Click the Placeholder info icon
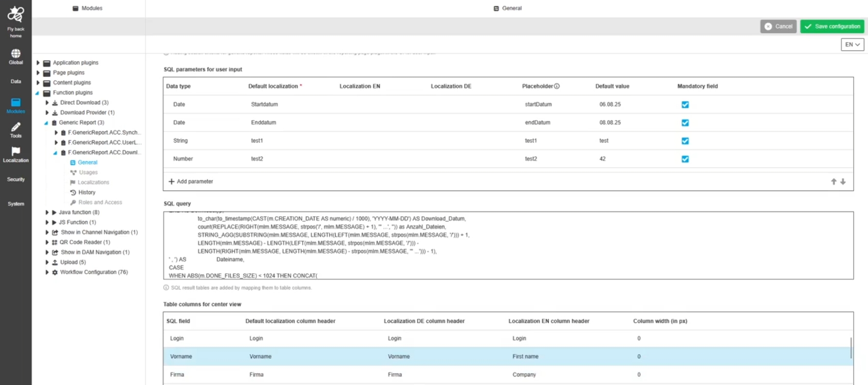Screen dimensions: 868x385 point(557,86)
